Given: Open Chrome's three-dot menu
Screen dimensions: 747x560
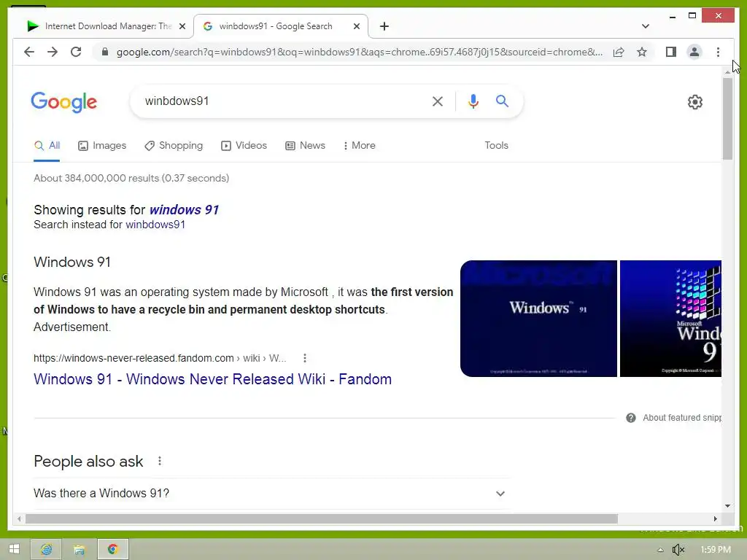Looking at the screenshot, I should [x=718, y=52].
